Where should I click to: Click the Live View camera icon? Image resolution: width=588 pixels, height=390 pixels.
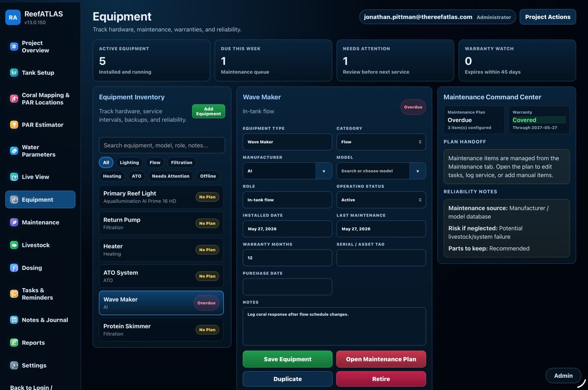[x=14, y=177]
